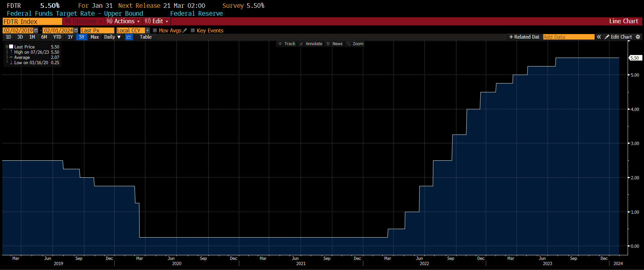Select the line chart view icon
The width and height of the screenshot is (644, 270).
click(129, 37)
